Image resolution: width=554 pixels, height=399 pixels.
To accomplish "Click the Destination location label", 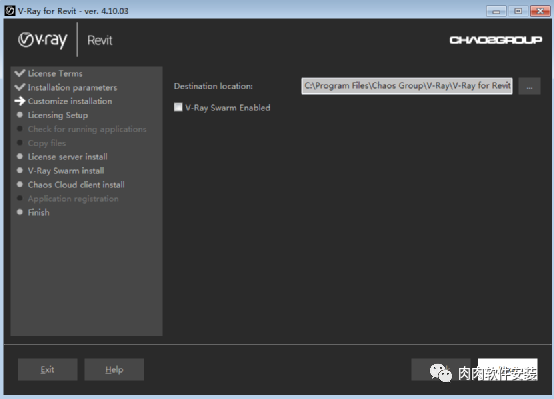I will [213, 86].
